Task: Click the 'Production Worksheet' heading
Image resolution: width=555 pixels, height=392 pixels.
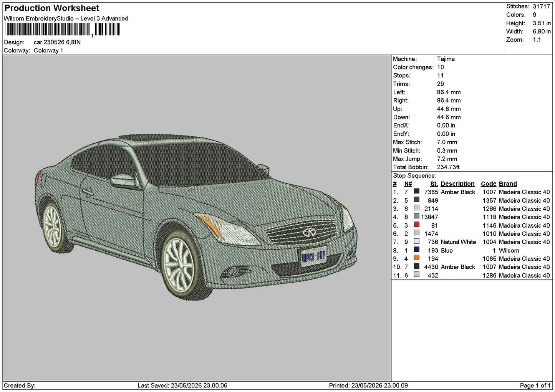Action: (x=51, y=8)
